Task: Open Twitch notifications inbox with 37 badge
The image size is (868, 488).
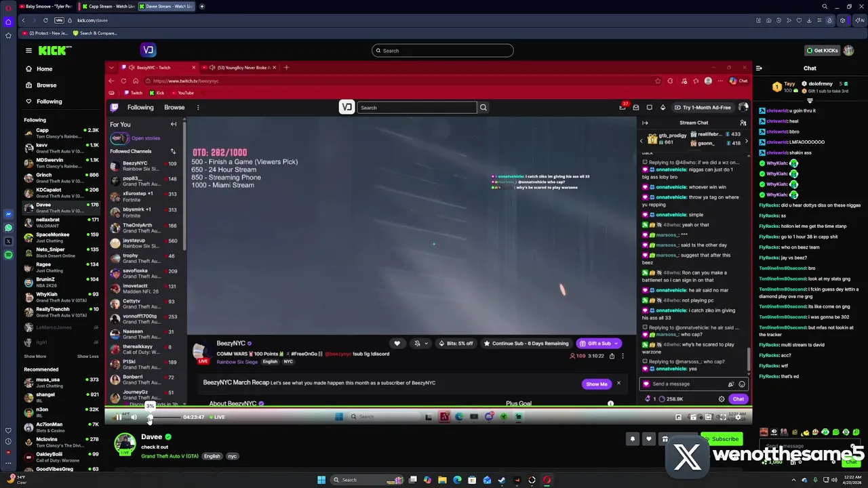Action: coord(623,107)
